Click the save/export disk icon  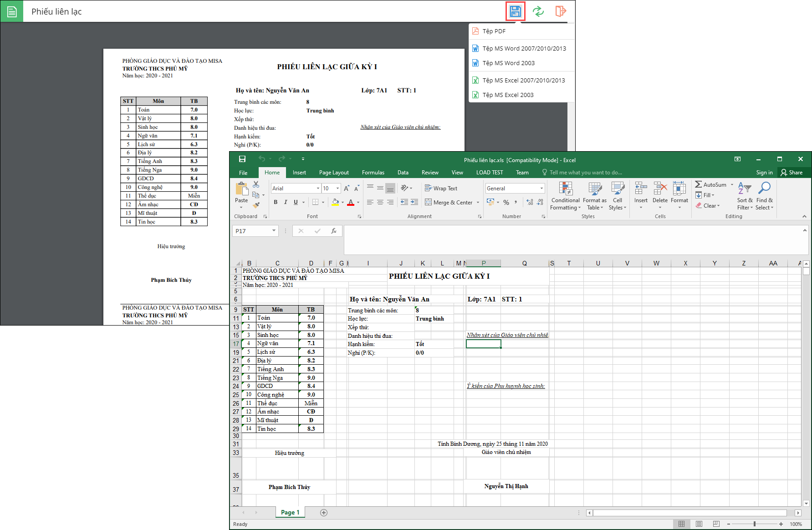point(515,11)
